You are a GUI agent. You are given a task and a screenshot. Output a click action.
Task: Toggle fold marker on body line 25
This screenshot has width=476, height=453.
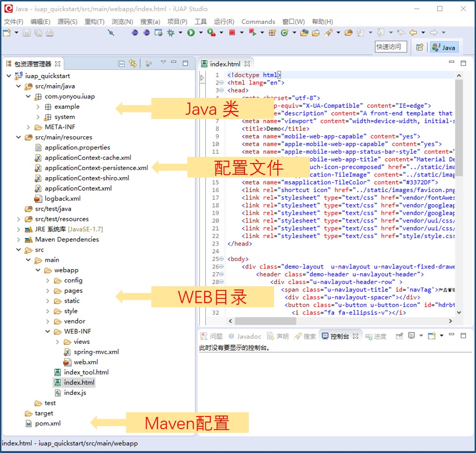pos(222,259)
